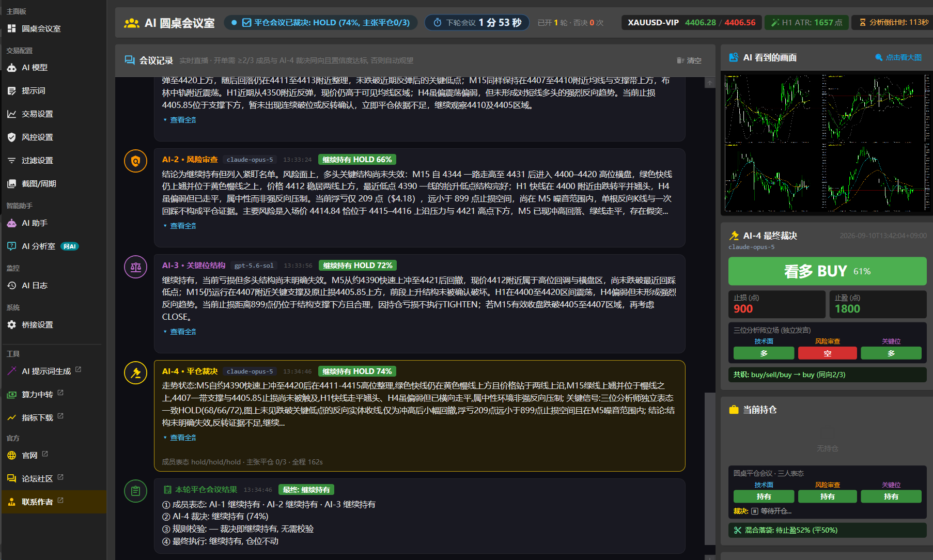Open 官网 globe icon
This screenshot has height=560, width=933.
pyautogui.click(x=12, y=455)
